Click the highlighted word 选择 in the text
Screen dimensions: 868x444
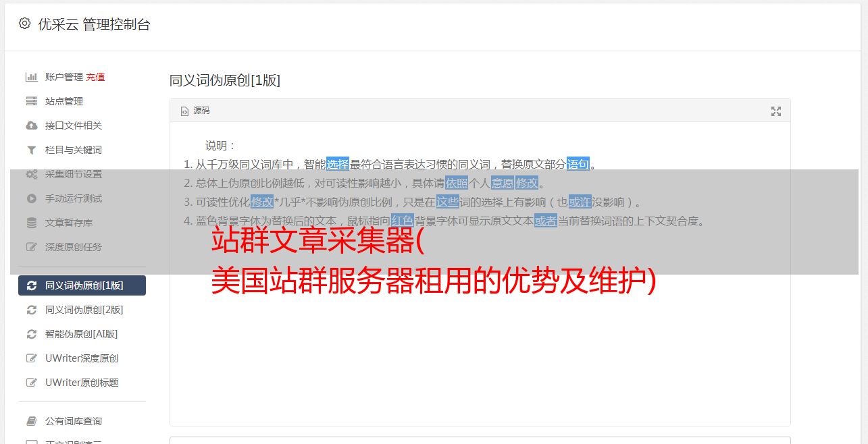tap(338, 164)
